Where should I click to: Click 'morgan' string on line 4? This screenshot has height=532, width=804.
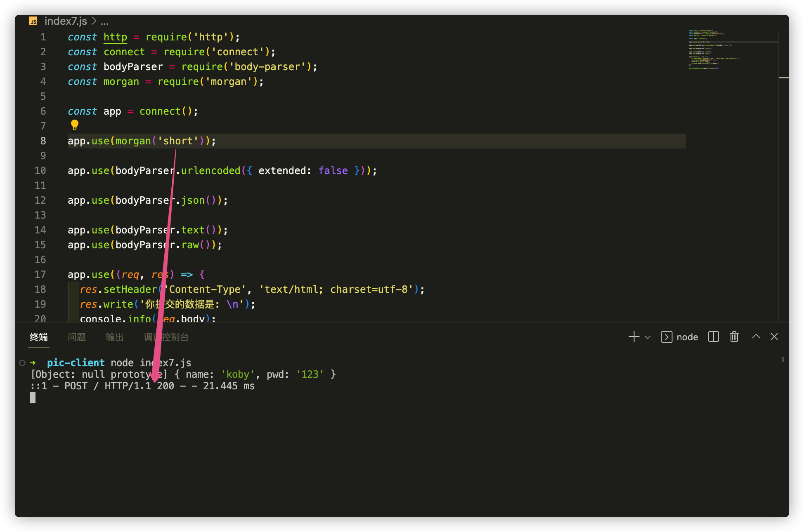point(229,82)
